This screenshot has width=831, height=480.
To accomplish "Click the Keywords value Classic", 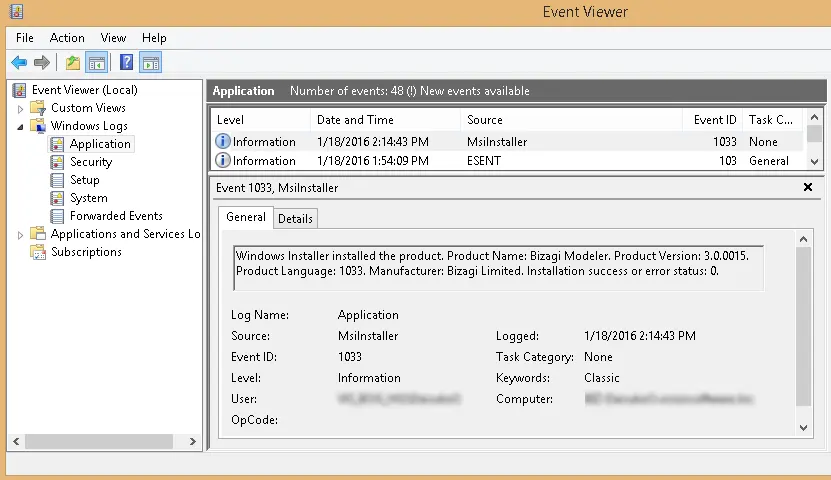I will pyautogui.click(x=602, y=378).
